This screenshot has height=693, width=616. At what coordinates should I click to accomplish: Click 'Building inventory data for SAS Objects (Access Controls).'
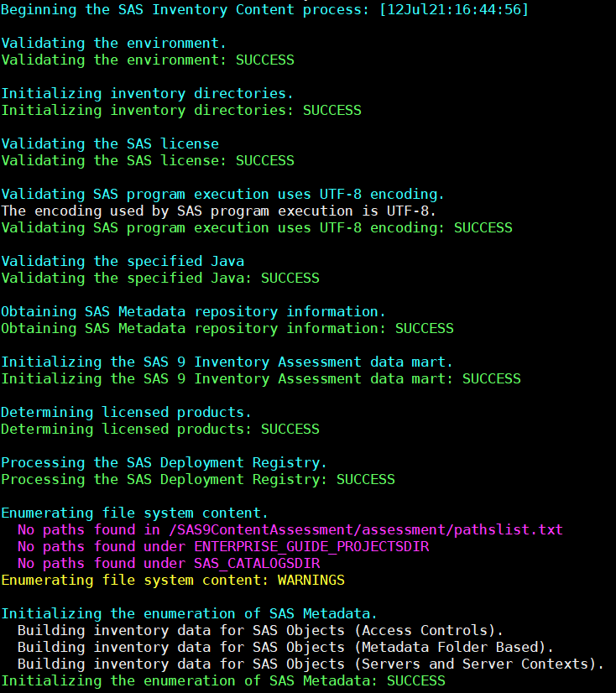[260, 631]
